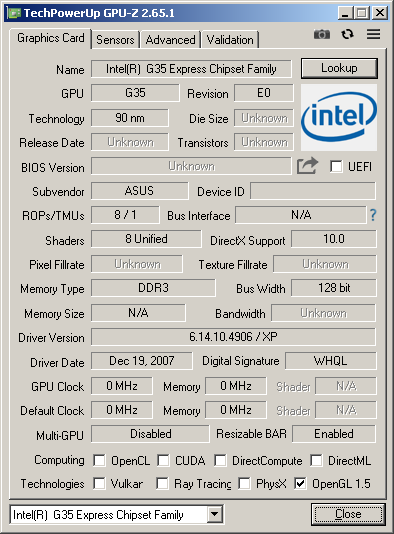This screenshot has height=534, width=394.
Task: Click the Bus Interface question mark
Action: 373,215
